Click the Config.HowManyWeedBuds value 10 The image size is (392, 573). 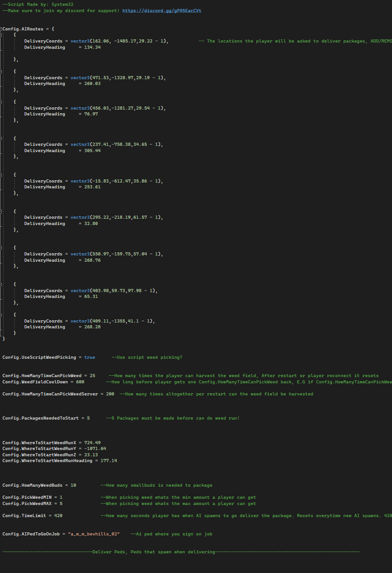tap(73, 485)
